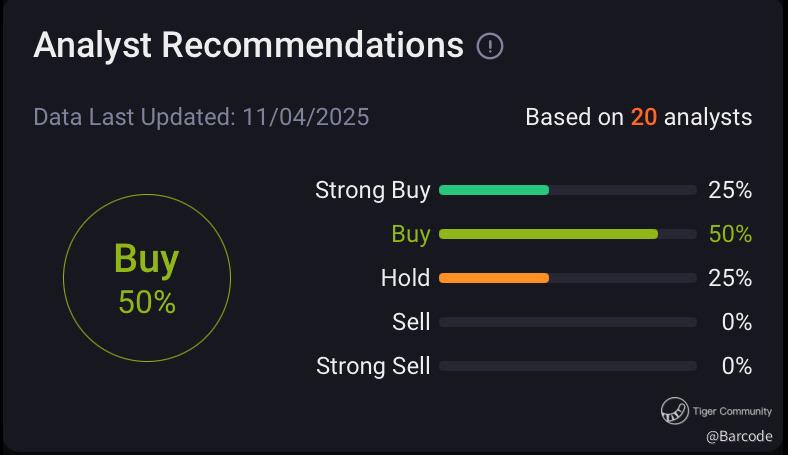Select the Hold row label
The height and width of the screenshot is (455, 788).
[405, 278]
